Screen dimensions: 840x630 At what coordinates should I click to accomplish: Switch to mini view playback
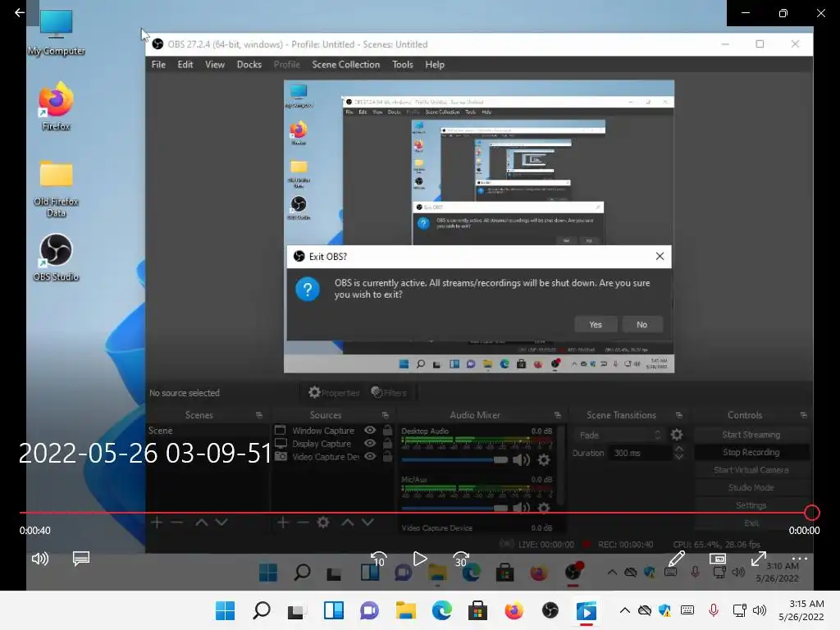pos(717,559)
